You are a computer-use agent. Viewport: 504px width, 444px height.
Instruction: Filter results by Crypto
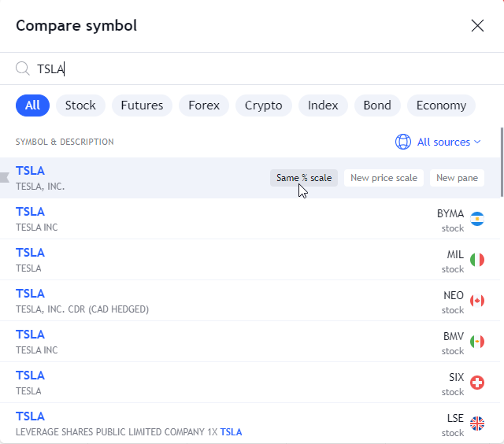tap(264, 105)
